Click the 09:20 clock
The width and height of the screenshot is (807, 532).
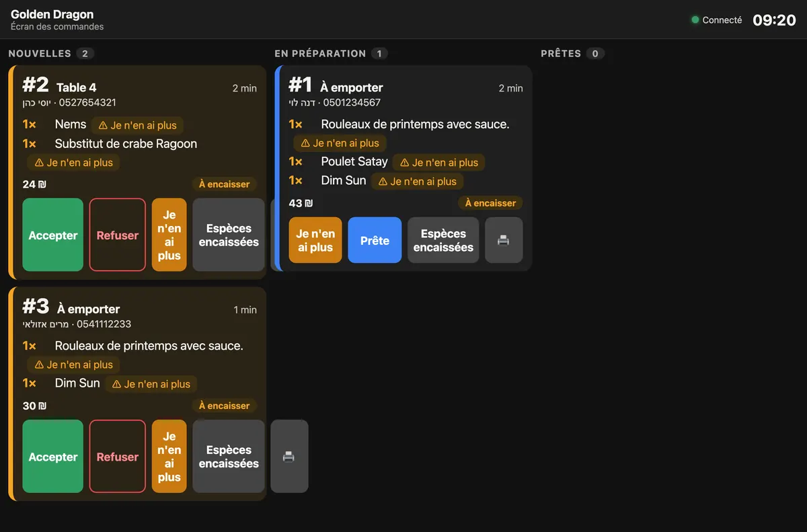tap(774, 20)
